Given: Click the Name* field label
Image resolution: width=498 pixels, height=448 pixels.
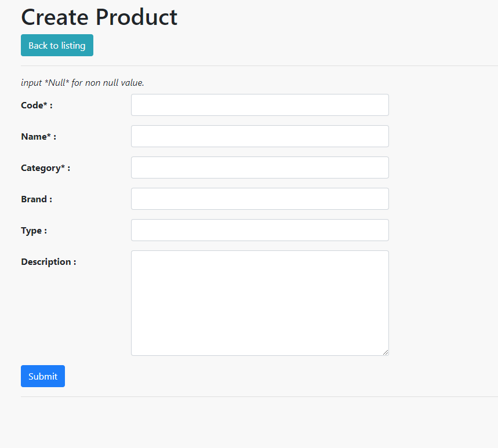Looking at the screenshot, I should click(38, 137).
